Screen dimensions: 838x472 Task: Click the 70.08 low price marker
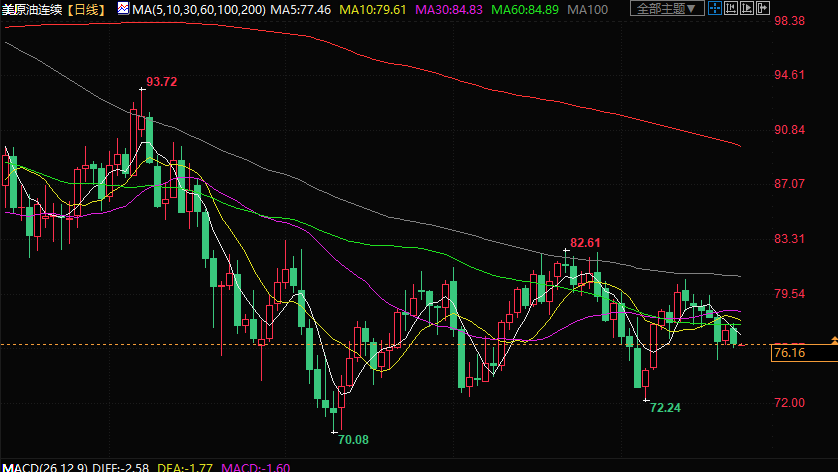(x=353, y=439)
